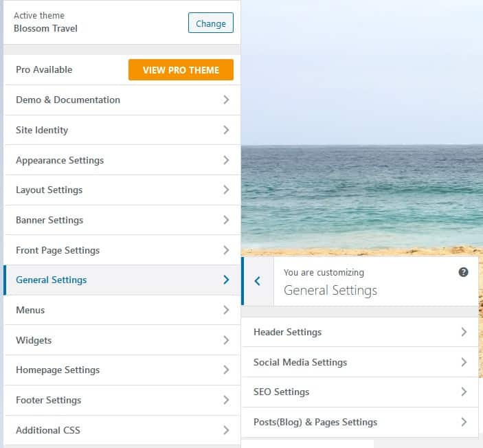Open the Widgets section
Image resolution: width=483 pixels, height=448 pixels.
(122, 340)
